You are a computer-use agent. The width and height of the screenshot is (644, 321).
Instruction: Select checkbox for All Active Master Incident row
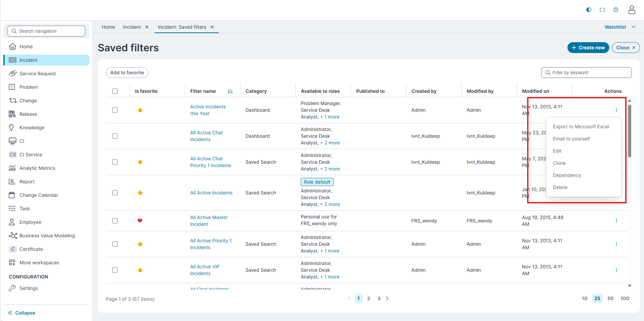[115, 221]
